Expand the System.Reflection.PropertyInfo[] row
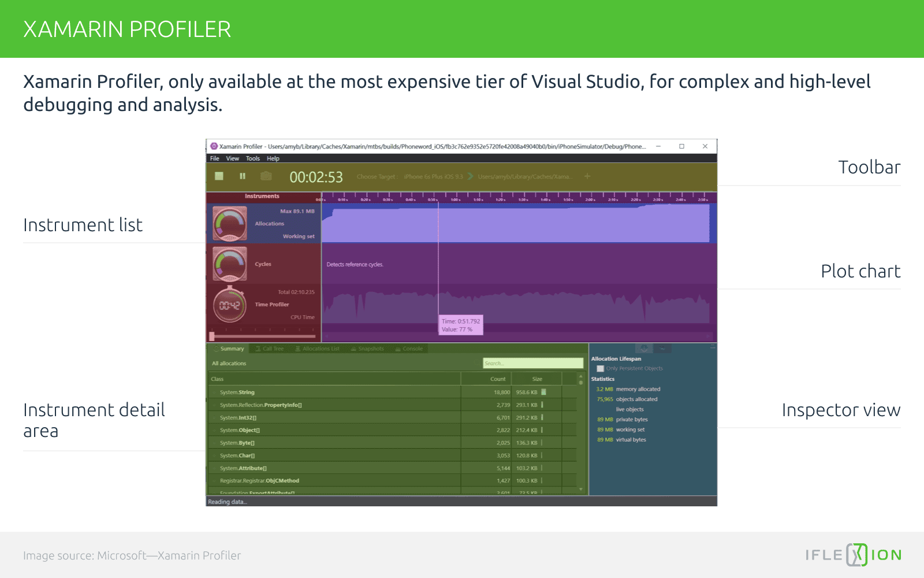Image resolution: width=924 pixels, height=578 pixels. pos(214,405)
